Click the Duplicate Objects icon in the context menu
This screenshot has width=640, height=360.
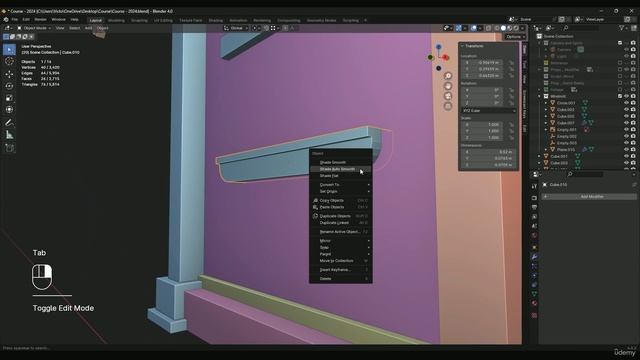[315, 216]
